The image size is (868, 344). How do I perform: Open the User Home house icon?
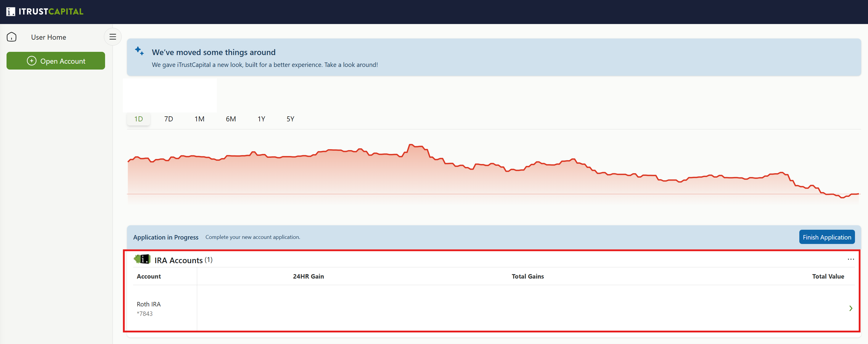coord(12,37)
